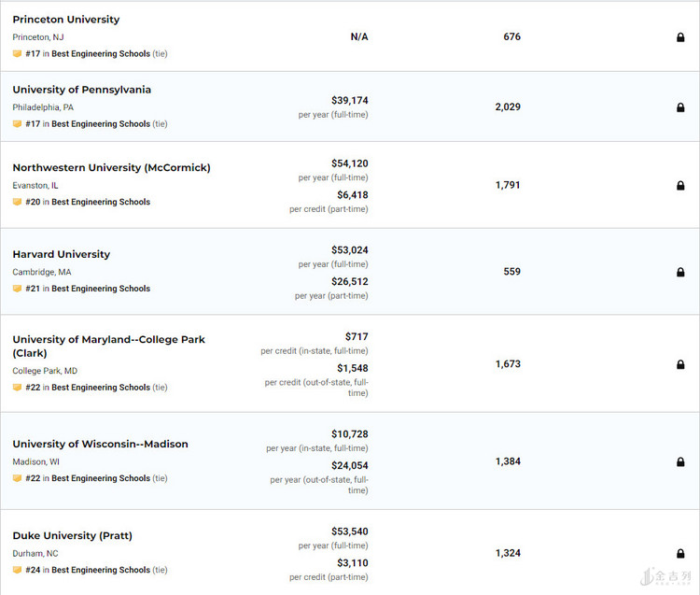Click Best Engineering Schools link under Philadelphia, PA
This screenshot has height=595, width=700.
pyautogui.click(x=101, y=124)
